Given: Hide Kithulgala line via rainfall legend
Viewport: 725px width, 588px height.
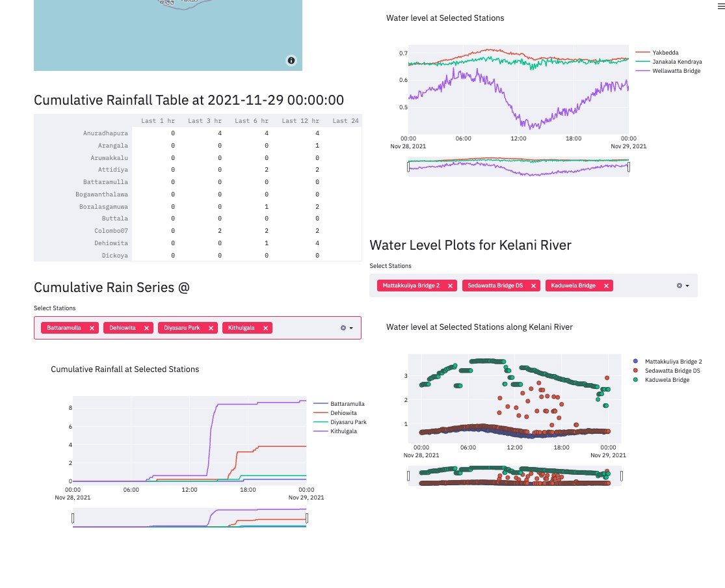Looking at the screenshot, I should pos(343,431).
